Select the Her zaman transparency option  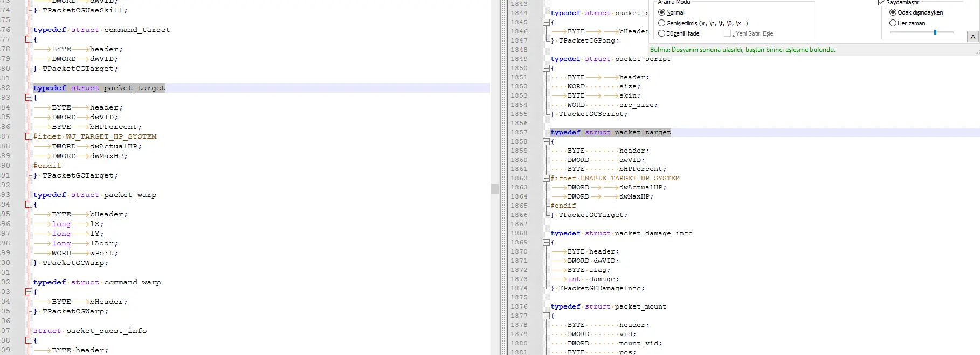[893, 23]
